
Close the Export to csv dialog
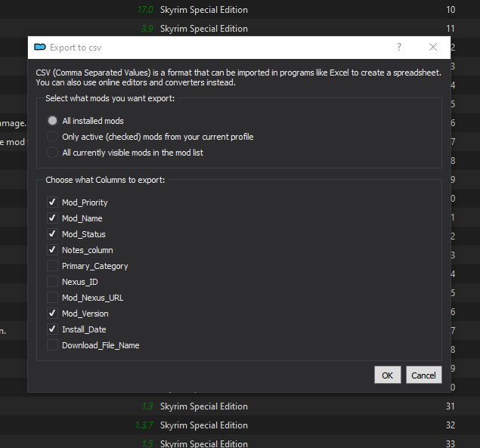(433, 48)
